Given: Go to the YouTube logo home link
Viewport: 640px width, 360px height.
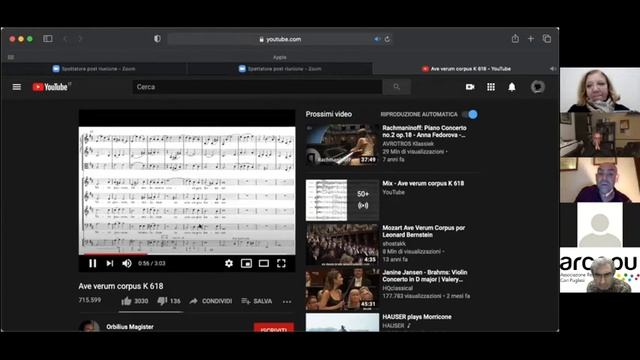Looking at the screenshot, I should pos(51,87).
